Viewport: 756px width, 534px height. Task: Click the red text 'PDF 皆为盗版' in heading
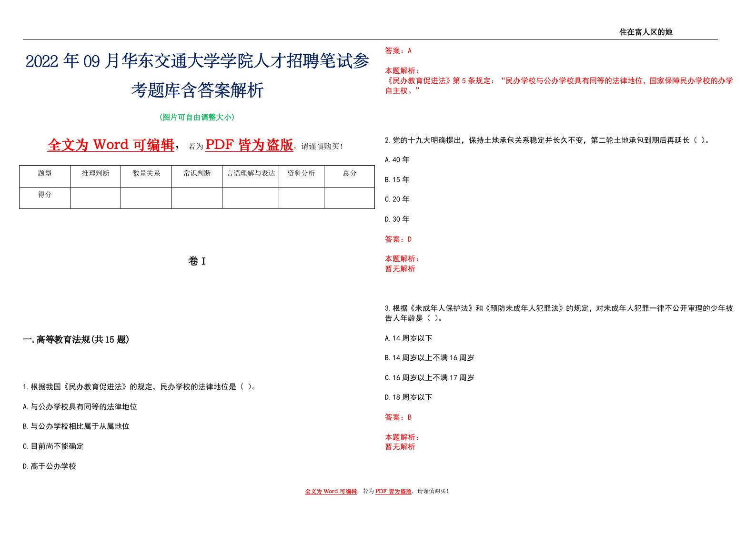[x=249, y=145]
